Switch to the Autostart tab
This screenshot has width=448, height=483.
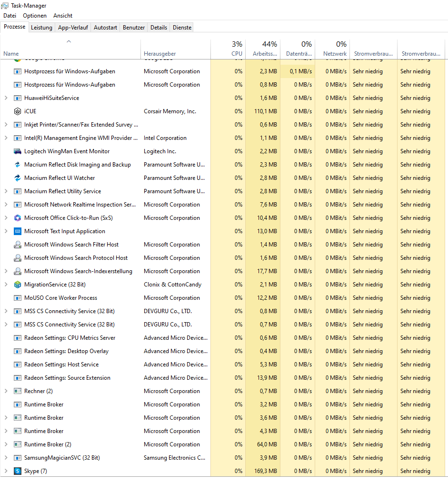point(105,28)
